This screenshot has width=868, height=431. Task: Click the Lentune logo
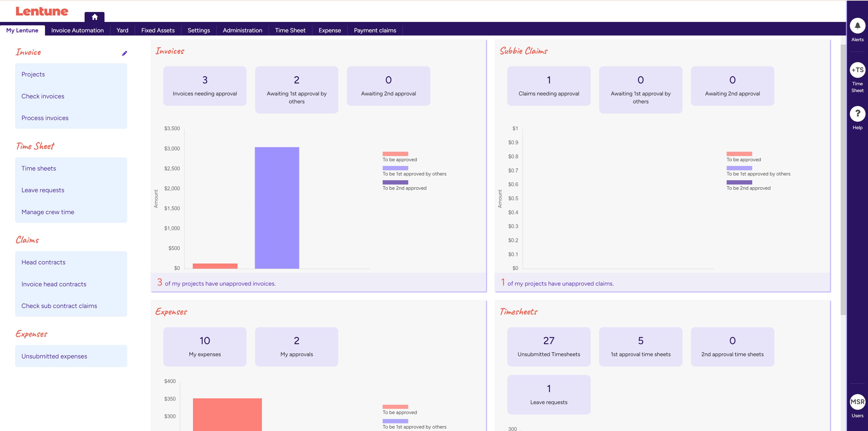42,11
